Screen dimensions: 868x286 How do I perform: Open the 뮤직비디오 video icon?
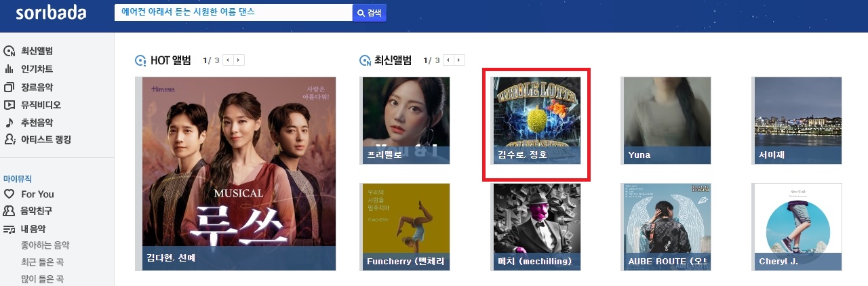tap(9, 105)
